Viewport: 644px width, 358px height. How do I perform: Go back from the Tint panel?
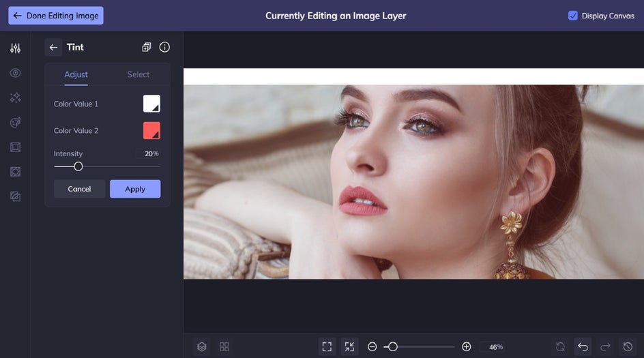click(53, 47)
